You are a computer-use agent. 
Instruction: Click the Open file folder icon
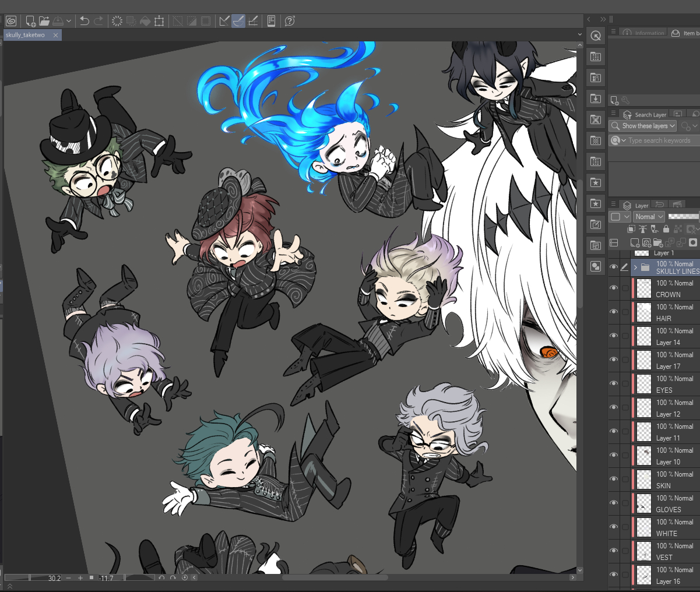pyautogui.click(x=44, y=21)
